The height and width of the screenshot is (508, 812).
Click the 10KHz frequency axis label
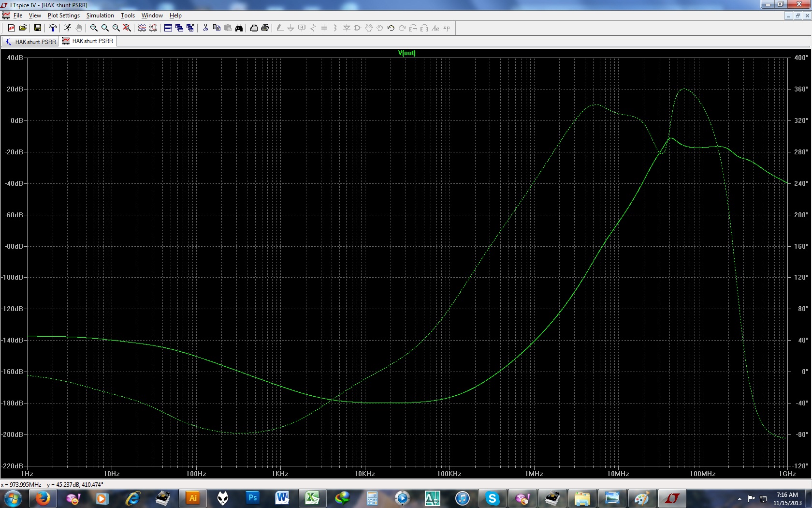pyautogui.click(x=365, y=474)
